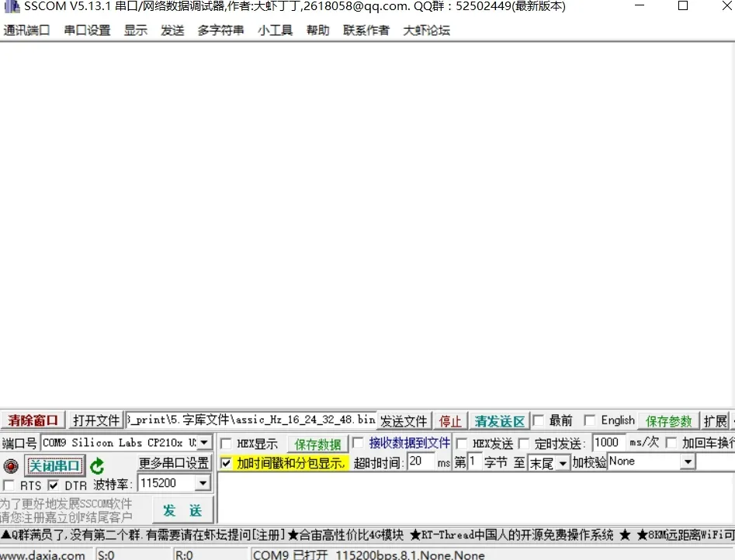
Task: Enable the 最前 always-on-top checkbox
Action: [539, 420]
